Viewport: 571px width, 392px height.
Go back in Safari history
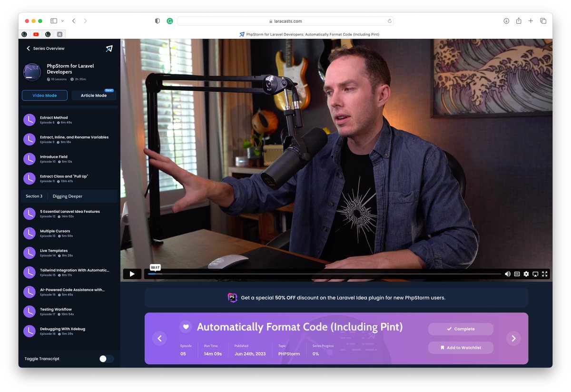(x=74, y=21)
